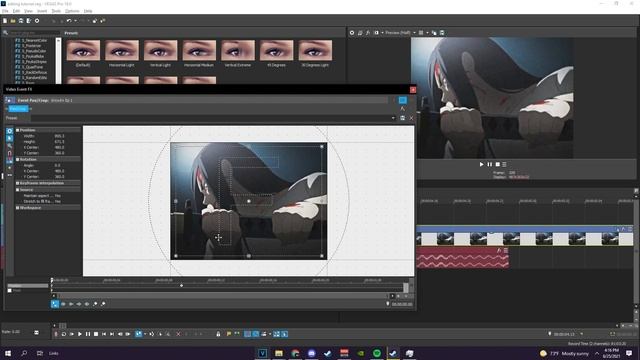
Task: Select the S_Posterize plug-in in the list
Action: coord(31,46)
